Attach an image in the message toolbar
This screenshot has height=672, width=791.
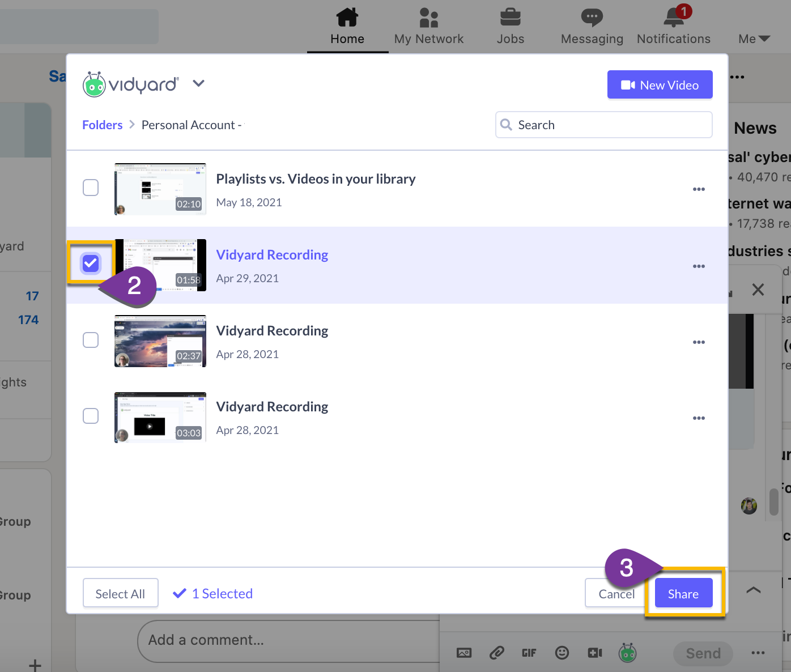pyautogui.click(x=464, y=653)
